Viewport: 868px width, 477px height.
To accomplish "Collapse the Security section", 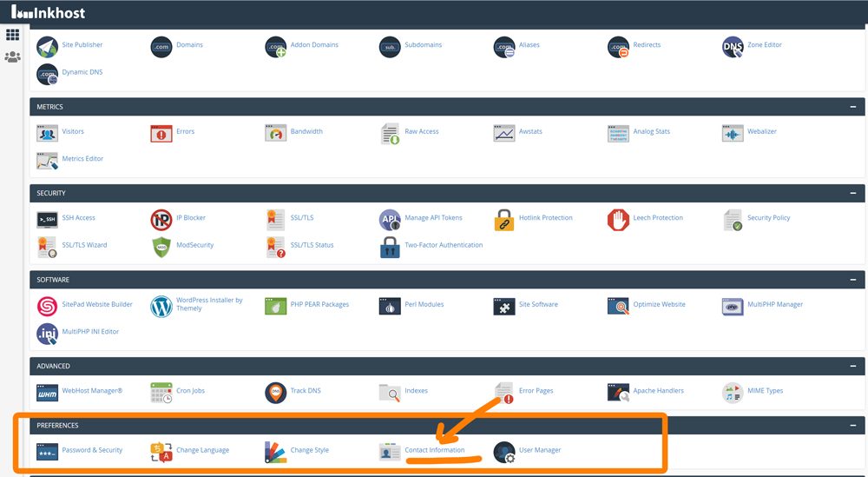I will click(x=853, y=194).
